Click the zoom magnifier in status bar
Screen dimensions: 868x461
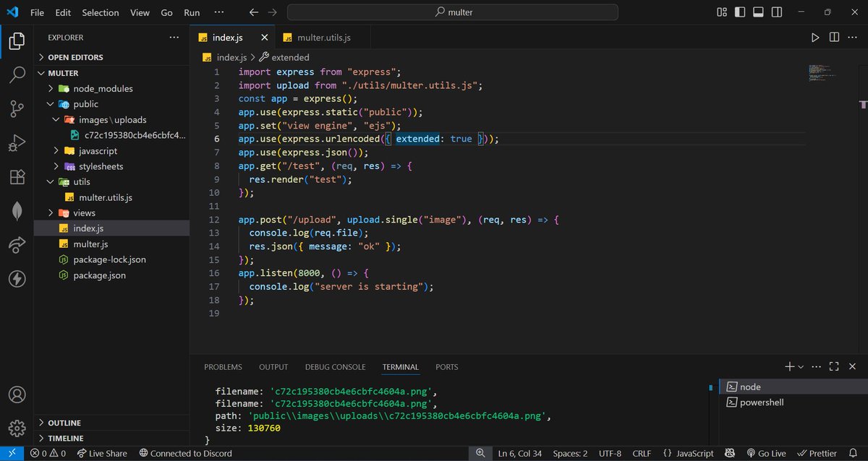[x=480, y=453]
